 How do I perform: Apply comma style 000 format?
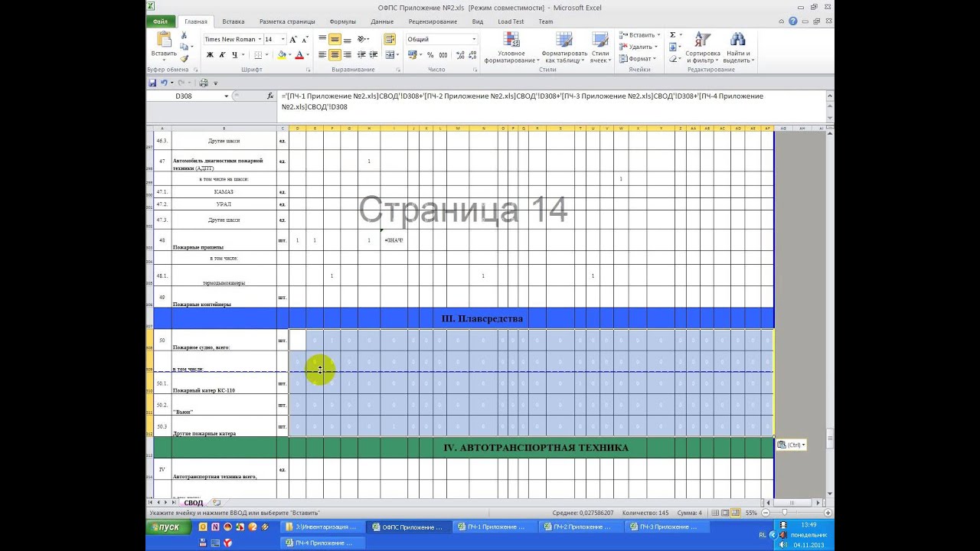(442, 55)
